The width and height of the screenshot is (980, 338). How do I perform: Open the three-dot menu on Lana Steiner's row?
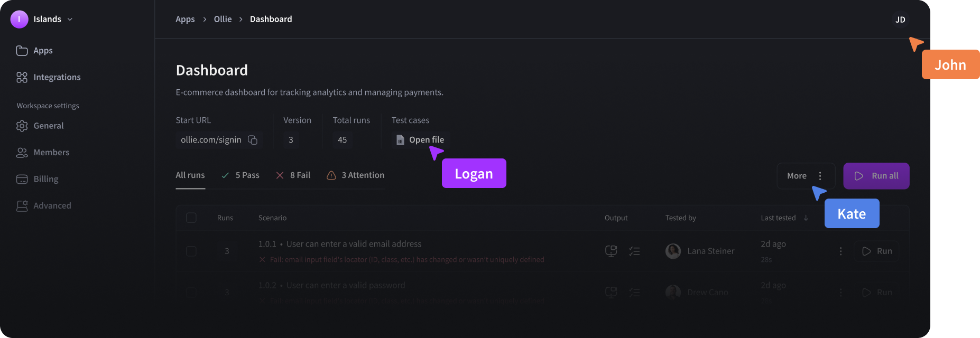pyautogui.click(x=840, y=251)
